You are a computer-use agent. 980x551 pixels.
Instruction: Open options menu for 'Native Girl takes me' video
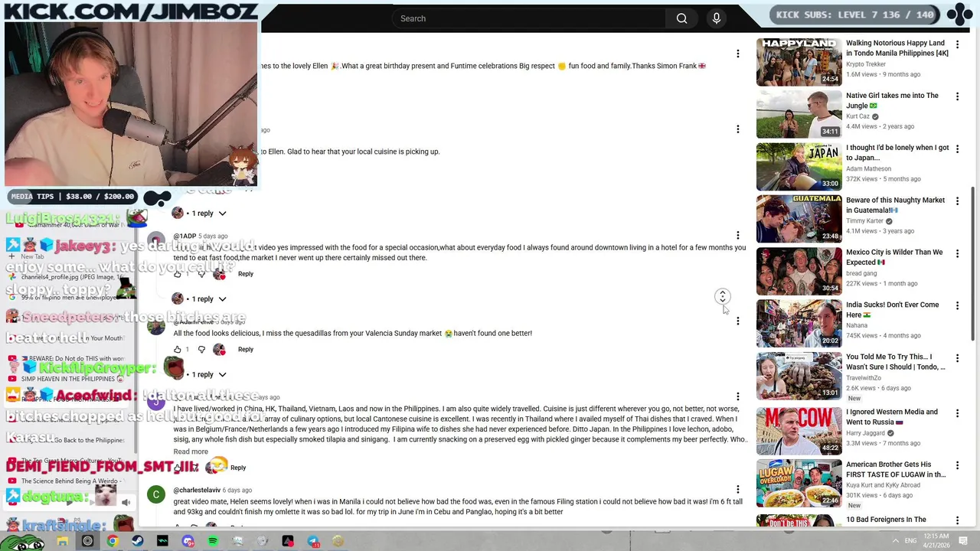coord(957,96)
